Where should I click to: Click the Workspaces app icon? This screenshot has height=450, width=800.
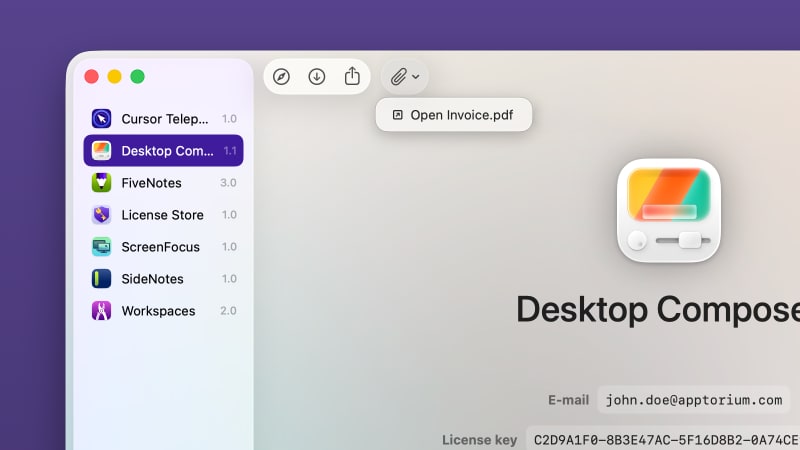pos(101,311)
